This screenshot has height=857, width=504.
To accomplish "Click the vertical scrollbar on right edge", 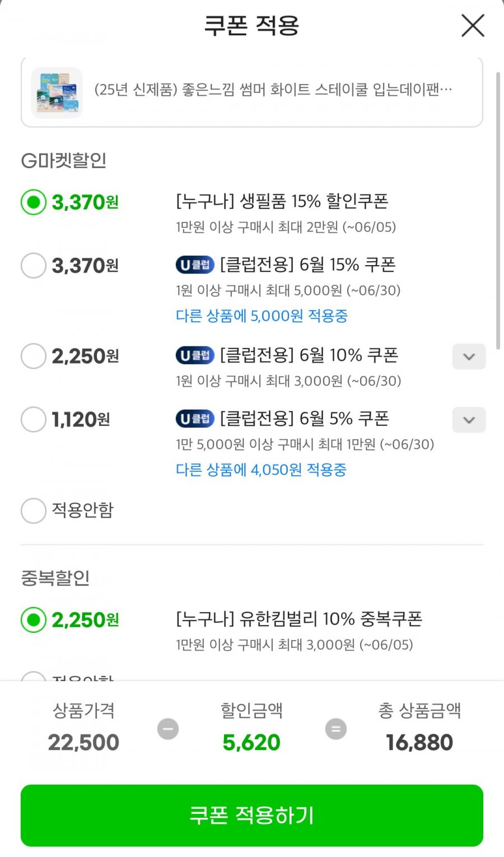I will pos(498,210).
